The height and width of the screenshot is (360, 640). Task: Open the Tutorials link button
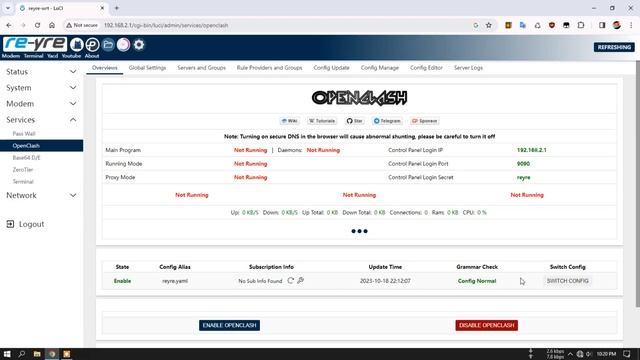pos(322,121)
